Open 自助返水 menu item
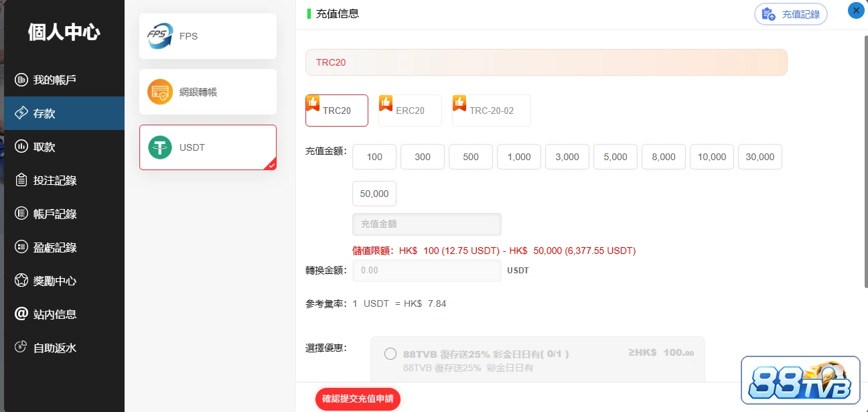This screenshot has width=868, height=412. [64, 348]
